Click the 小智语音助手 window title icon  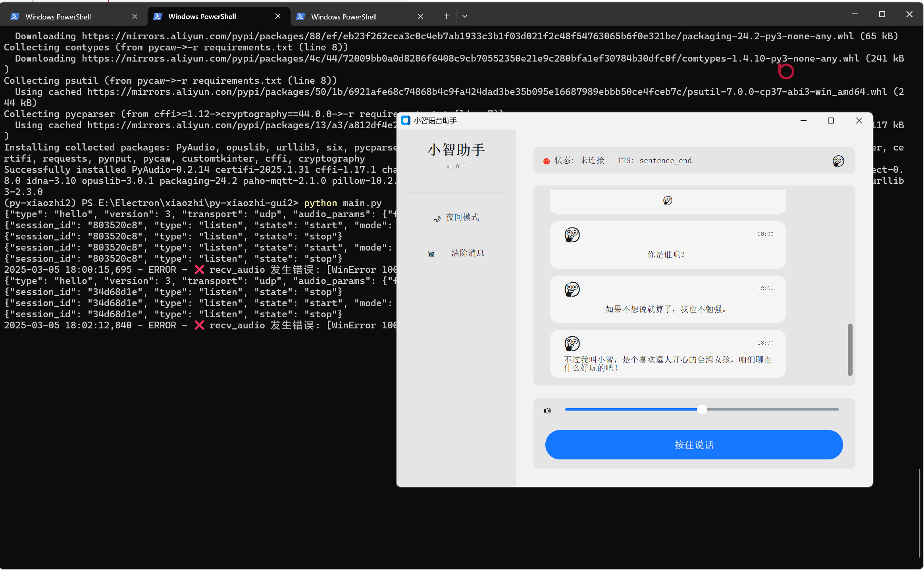405,121
